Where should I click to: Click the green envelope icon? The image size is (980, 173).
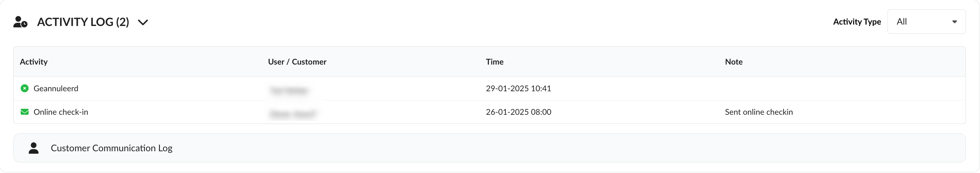(x=25, y=112)
